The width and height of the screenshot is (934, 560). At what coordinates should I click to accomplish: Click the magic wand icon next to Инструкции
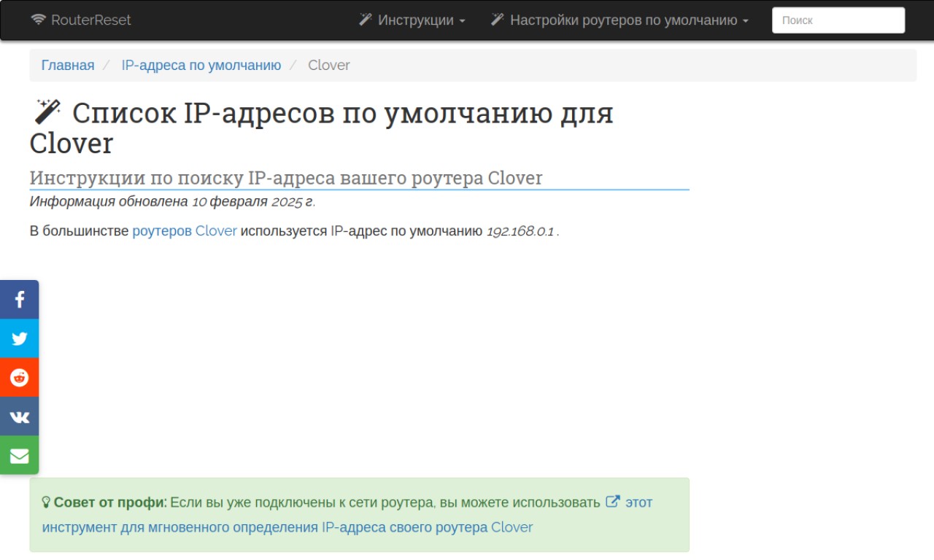(x=366, y=20)
